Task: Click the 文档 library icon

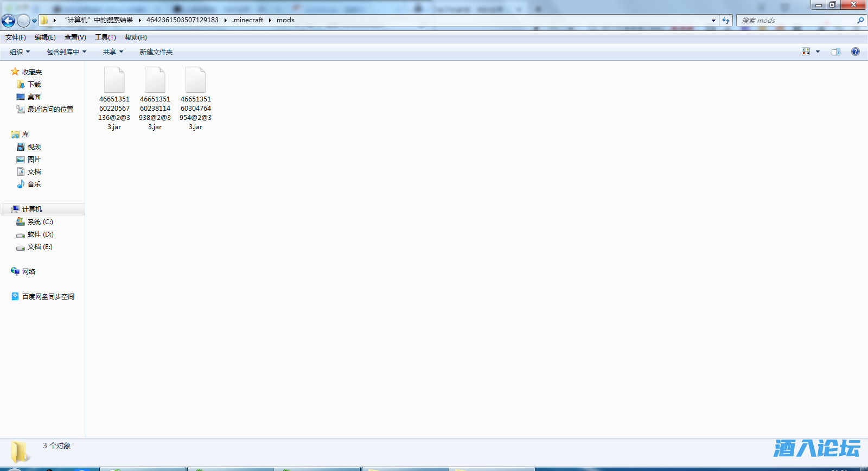Action: coord(21,172)
